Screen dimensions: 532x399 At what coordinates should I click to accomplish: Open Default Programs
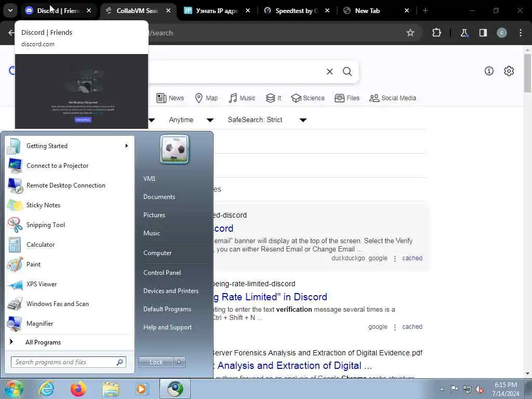[x=167, y=309]
